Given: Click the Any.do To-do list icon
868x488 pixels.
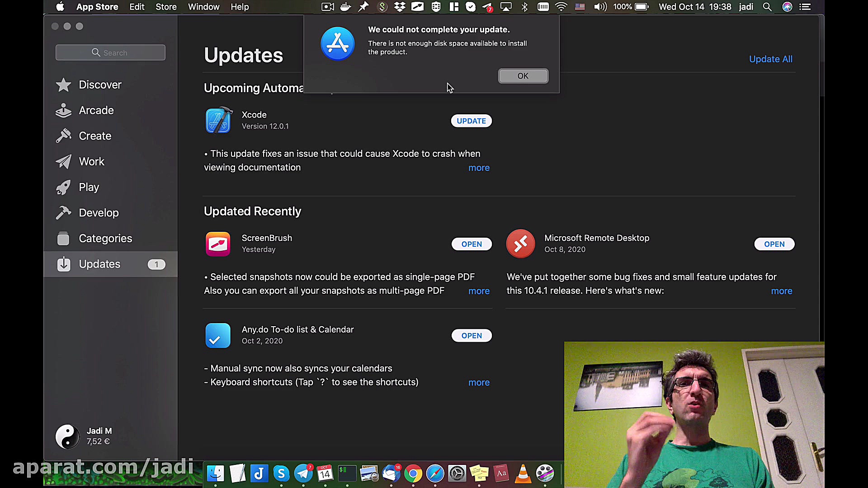Looking at the screenshot, I should click(x=218, y=335).
